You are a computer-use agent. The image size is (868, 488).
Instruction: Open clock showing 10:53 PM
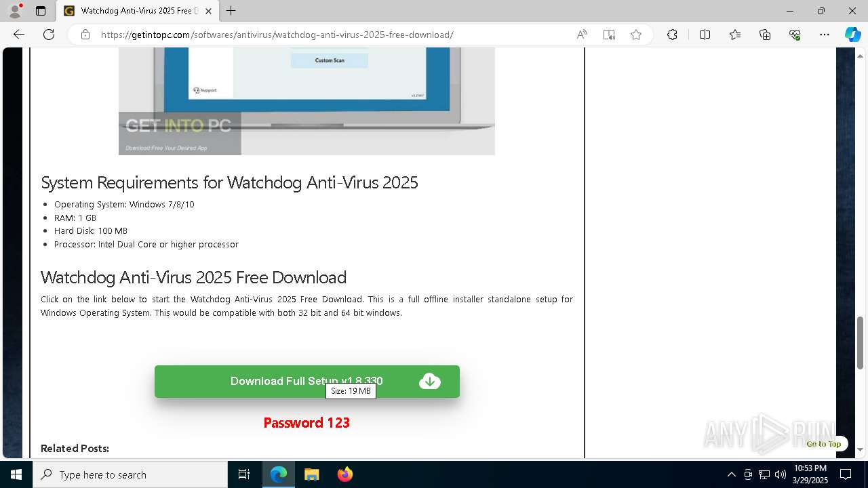click(x=810, y=474)
